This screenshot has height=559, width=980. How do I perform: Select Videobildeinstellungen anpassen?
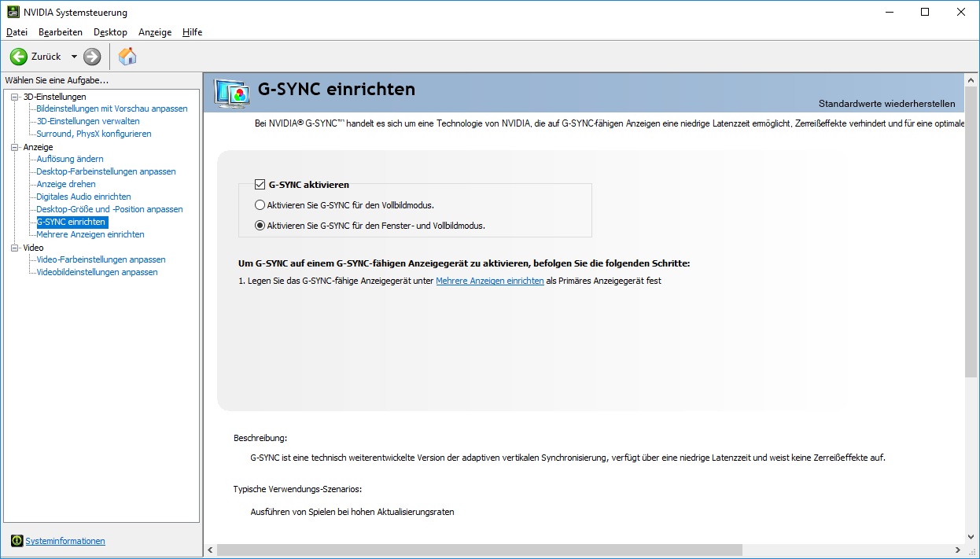coord(97,272)
